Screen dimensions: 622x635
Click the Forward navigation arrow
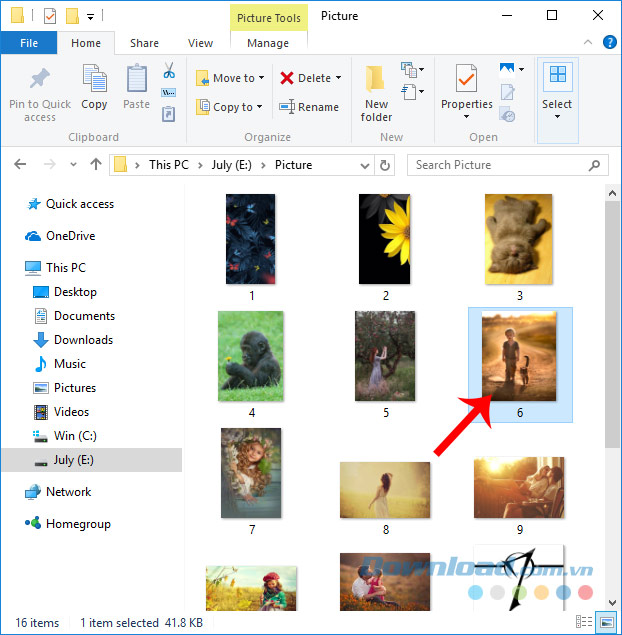49,164
